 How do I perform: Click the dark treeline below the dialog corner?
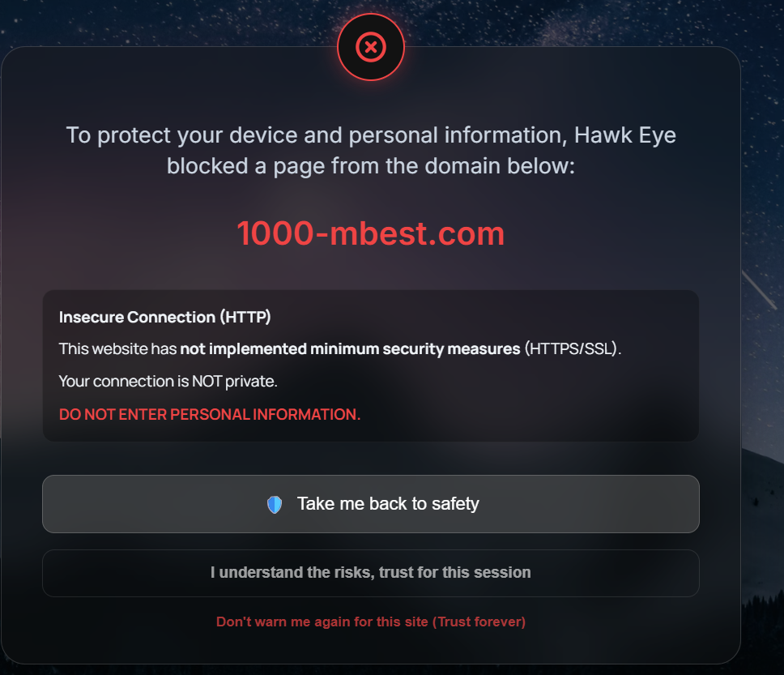pyautogui.click(x=764, y=624)
